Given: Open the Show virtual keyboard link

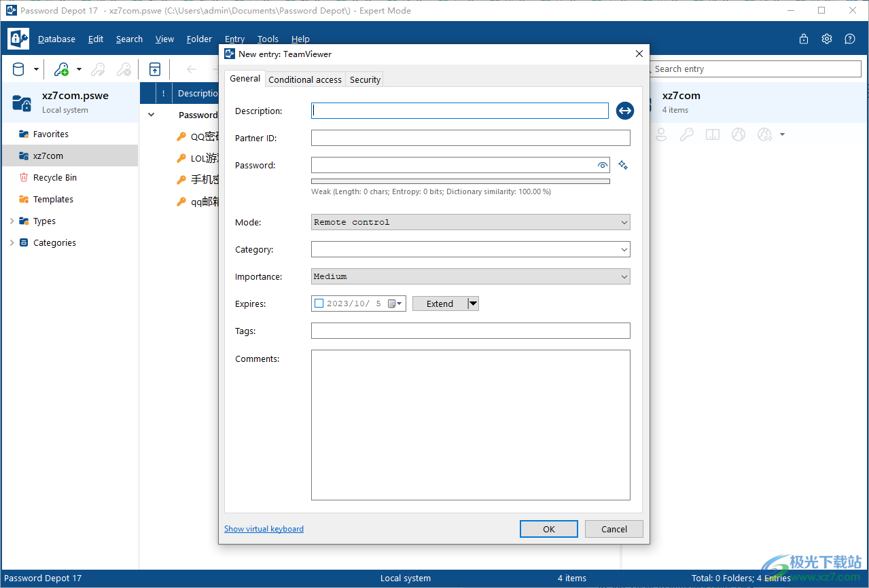Looking at the screenshot, I should pyautogui.click(x=264, y=529).
